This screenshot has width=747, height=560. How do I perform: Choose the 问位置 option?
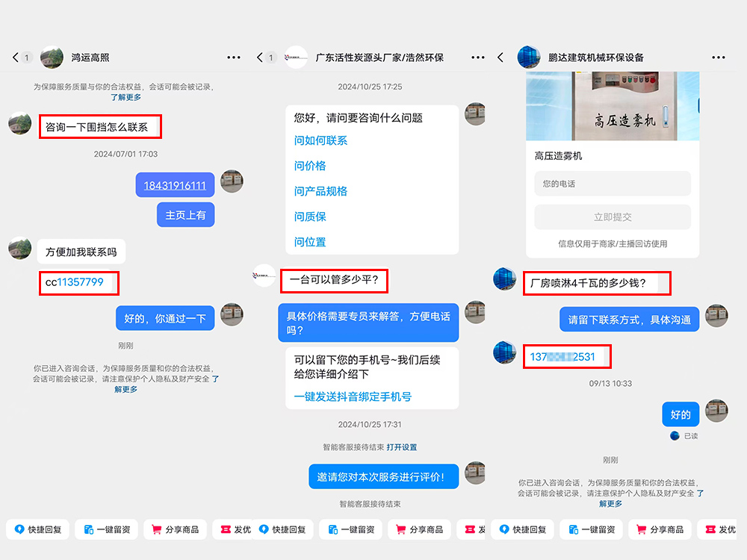point(310,242)
